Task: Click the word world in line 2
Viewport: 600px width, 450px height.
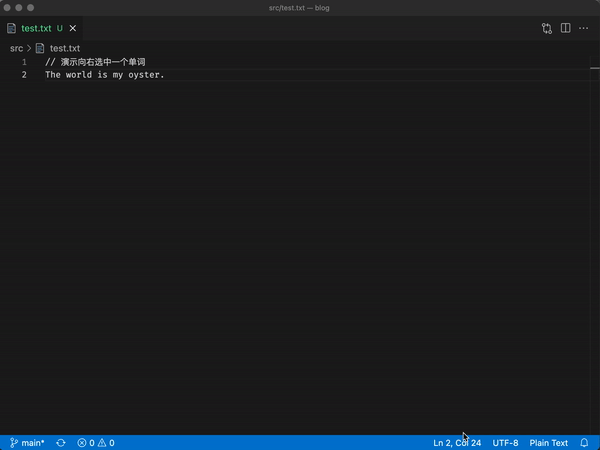Action: click(x=79, y=75)
